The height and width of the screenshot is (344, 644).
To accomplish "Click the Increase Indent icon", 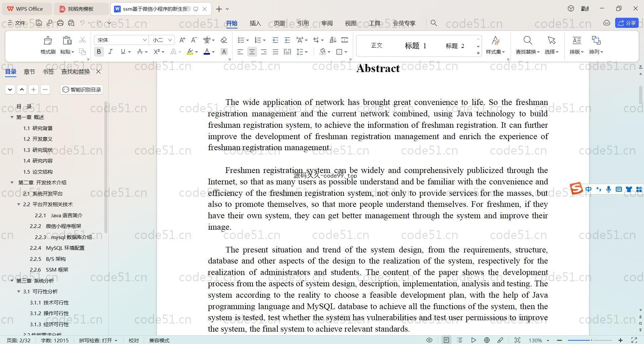I will click(287, 40).
